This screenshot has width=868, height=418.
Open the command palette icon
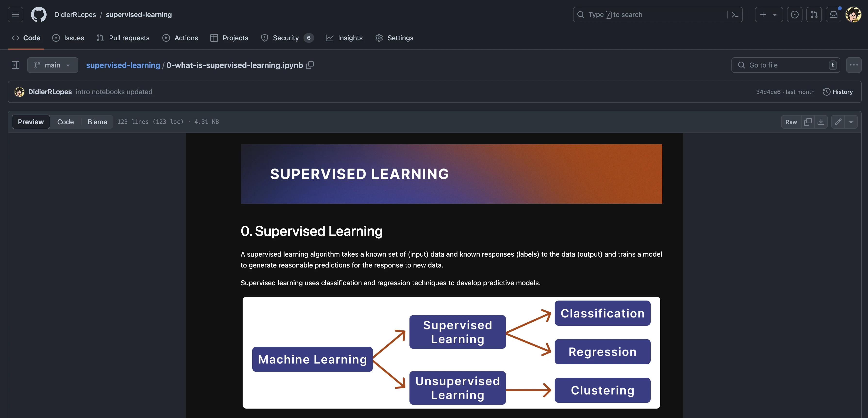(x=735, y=15)
